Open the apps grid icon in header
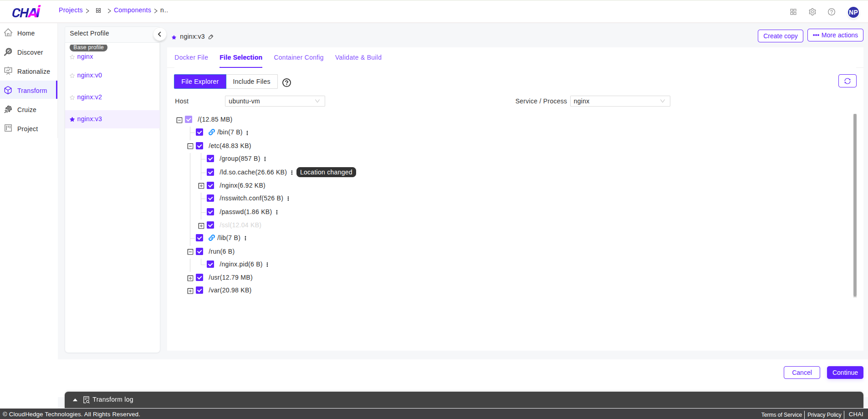 (793, 12)
